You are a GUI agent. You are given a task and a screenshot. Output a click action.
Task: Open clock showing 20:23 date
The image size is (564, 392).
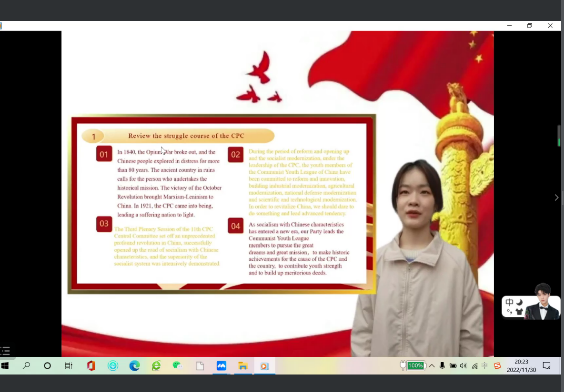coord(521,366)
